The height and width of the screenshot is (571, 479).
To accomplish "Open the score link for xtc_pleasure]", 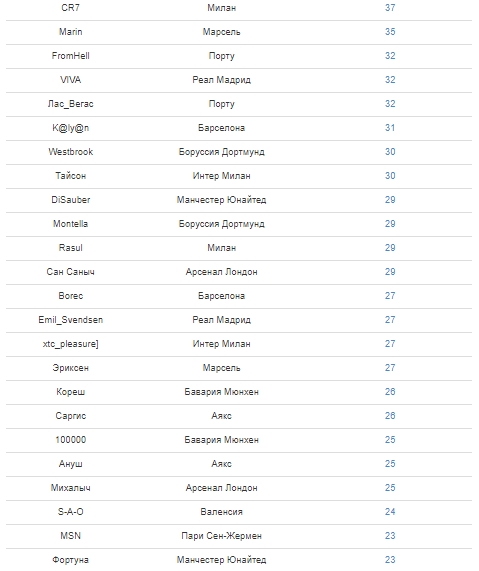I will point(390,344).
